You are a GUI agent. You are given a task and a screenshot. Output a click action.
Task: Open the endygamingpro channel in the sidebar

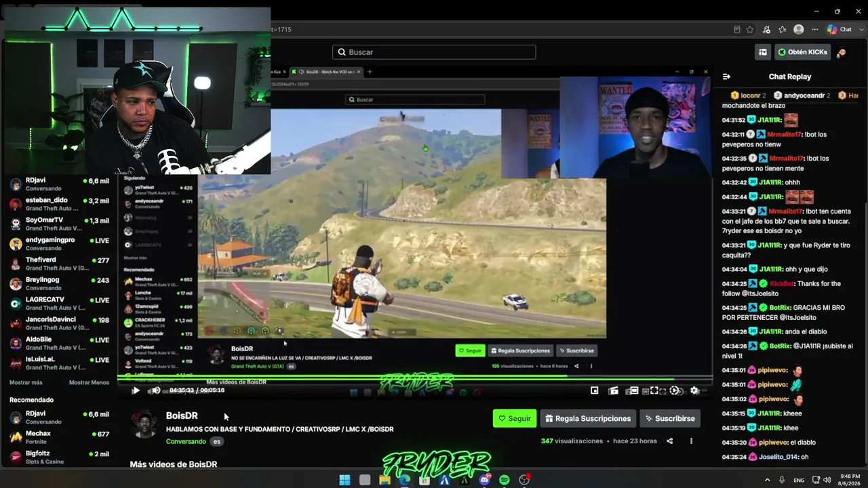pos(59,244)
